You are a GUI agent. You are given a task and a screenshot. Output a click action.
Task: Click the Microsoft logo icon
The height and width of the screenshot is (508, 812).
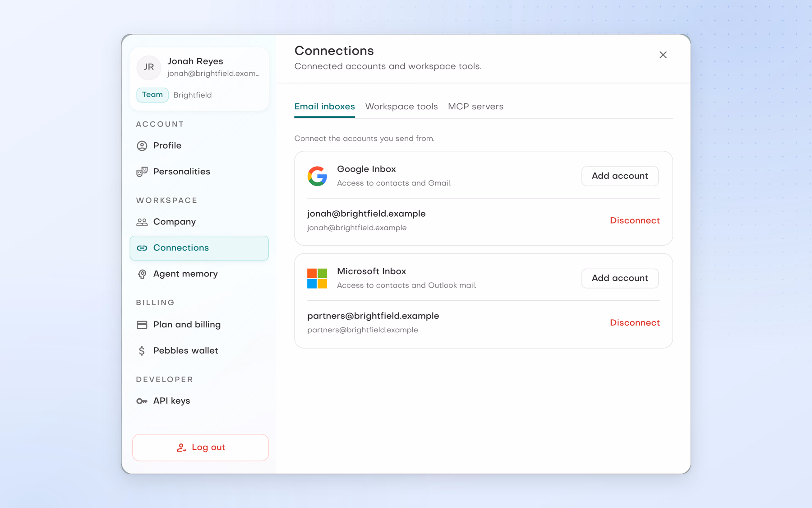317,278
